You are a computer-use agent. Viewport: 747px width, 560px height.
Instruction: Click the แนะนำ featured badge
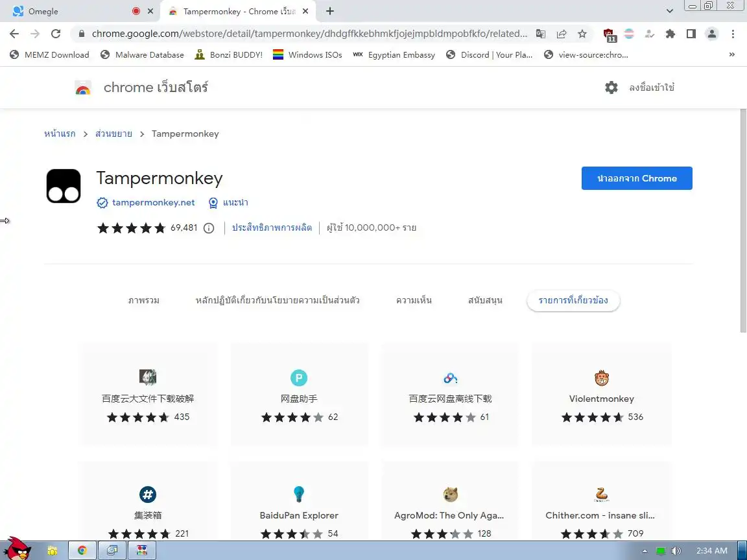point(228,203)
